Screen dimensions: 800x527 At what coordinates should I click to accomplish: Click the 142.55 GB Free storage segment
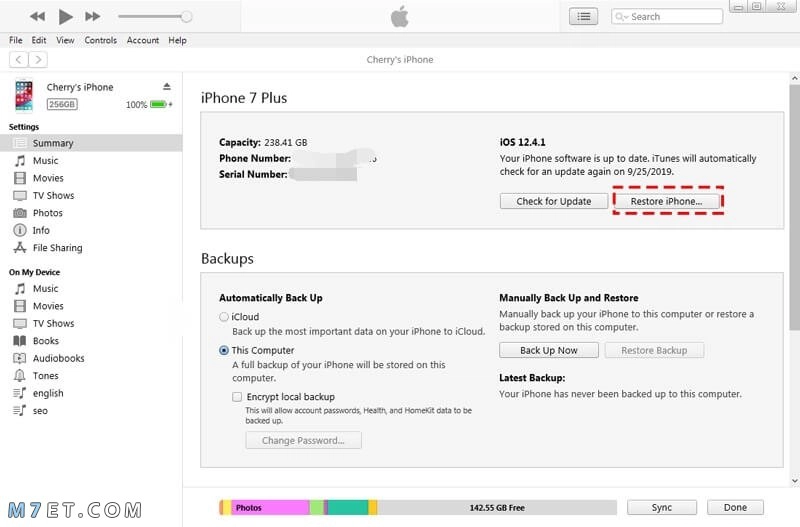coord(497,508)
